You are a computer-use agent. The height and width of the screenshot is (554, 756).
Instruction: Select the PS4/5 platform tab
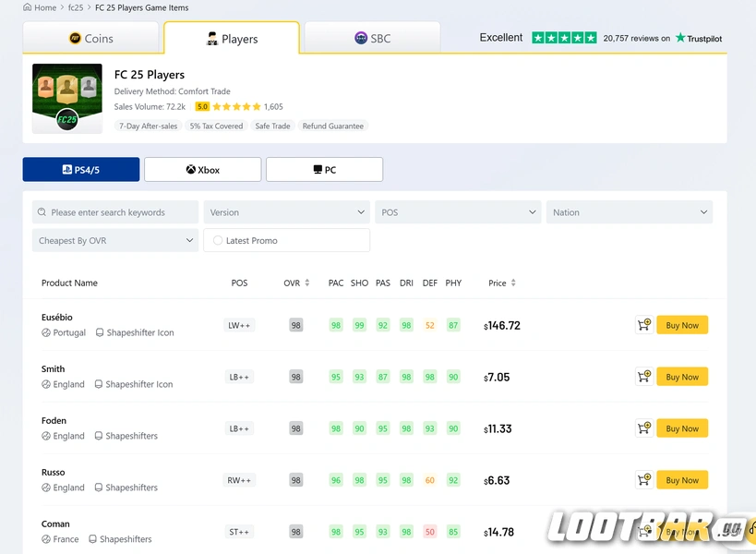81,169
